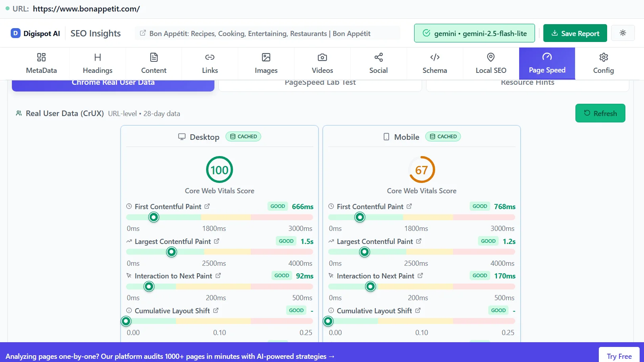Switch to the Images tab
The width and height of the screenshot is (644, 362).
coord(266,64)
